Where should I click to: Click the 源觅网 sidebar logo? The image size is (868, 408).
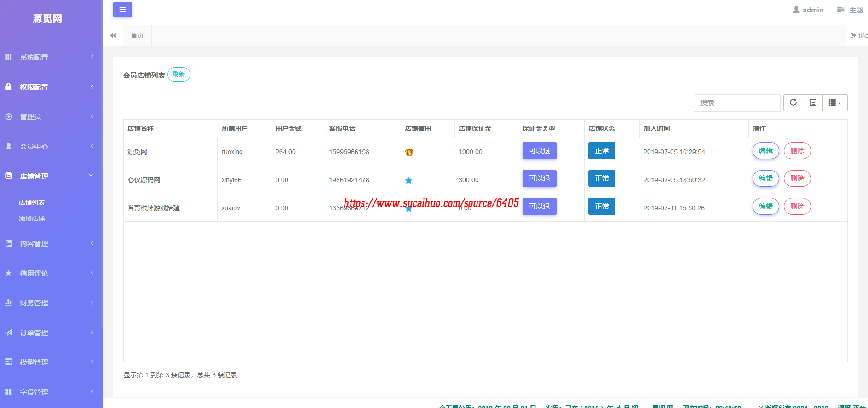point(47,18)
